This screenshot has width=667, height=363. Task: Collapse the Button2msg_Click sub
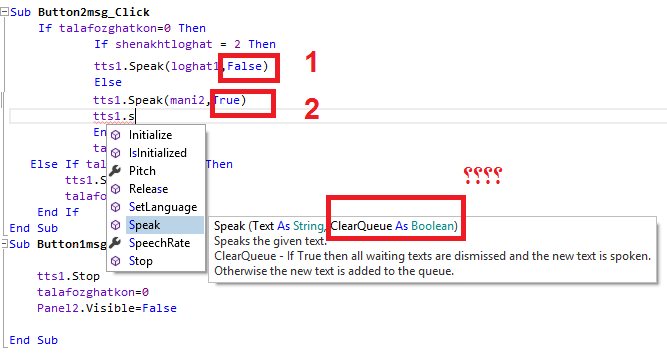click(4, 12)
